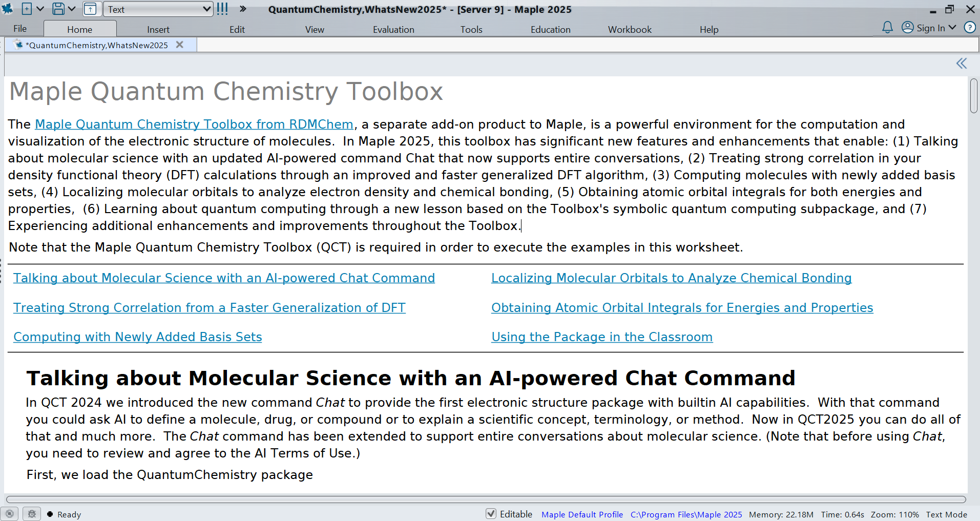Click the Memory: 22.18M status text
The height and width of the screenshot is (521, 980).
pyautogui.click(x=781, y=514)
